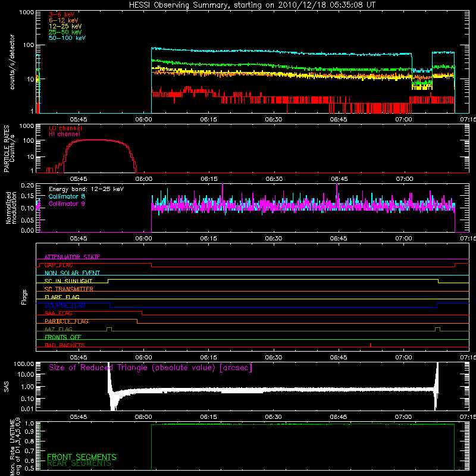This screenshot has width=476, height=476.
Task: Select the 50-100 keV cyan legend entry
Action: tap(67, 38)
